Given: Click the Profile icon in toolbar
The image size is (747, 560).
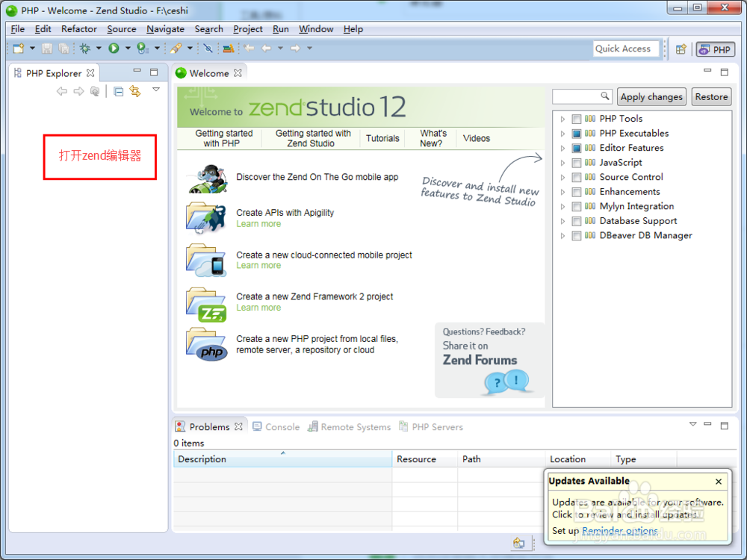Looking at the screenshot, I should (143, 48).
